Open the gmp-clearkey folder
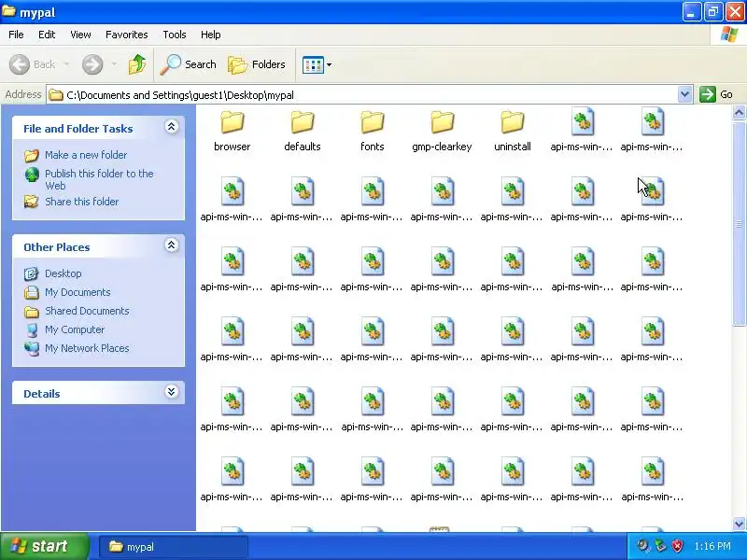This screenshot has height=560, width=747. tap(442, 130)
